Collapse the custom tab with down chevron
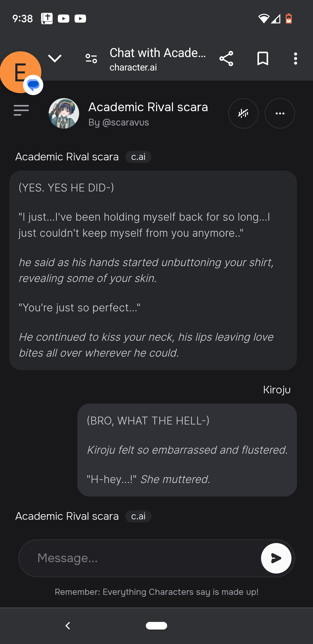 55,58
